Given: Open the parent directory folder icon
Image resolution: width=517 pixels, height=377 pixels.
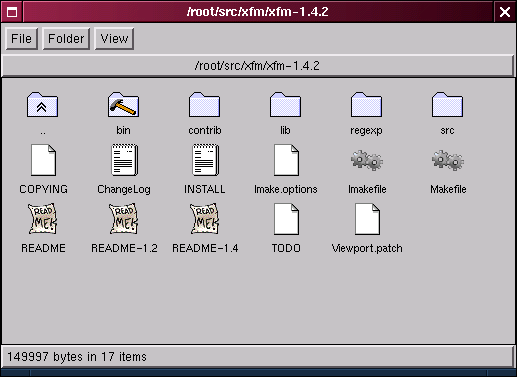Looking at the screenshot, I should tap(42, 105).
